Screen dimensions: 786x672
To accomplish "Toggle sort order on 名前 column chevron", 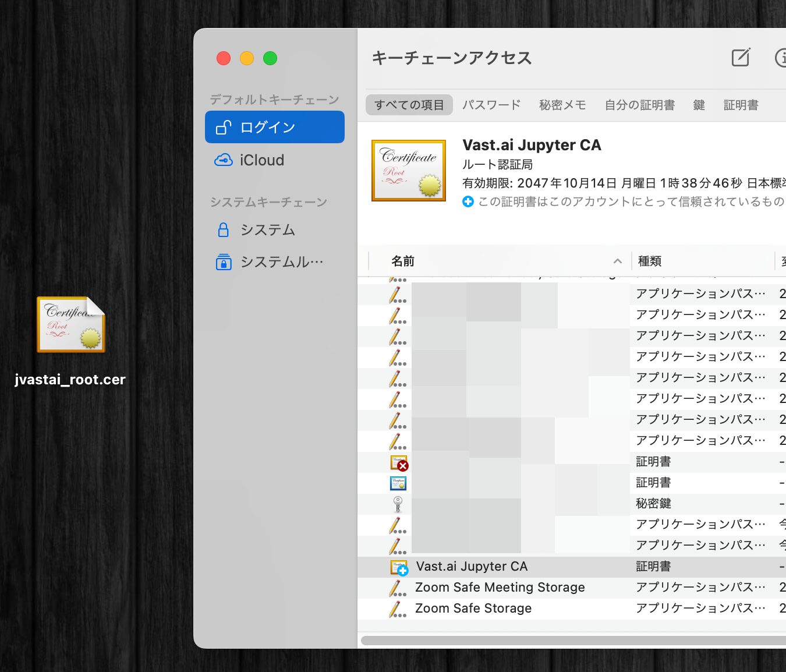I will [618, 261].
